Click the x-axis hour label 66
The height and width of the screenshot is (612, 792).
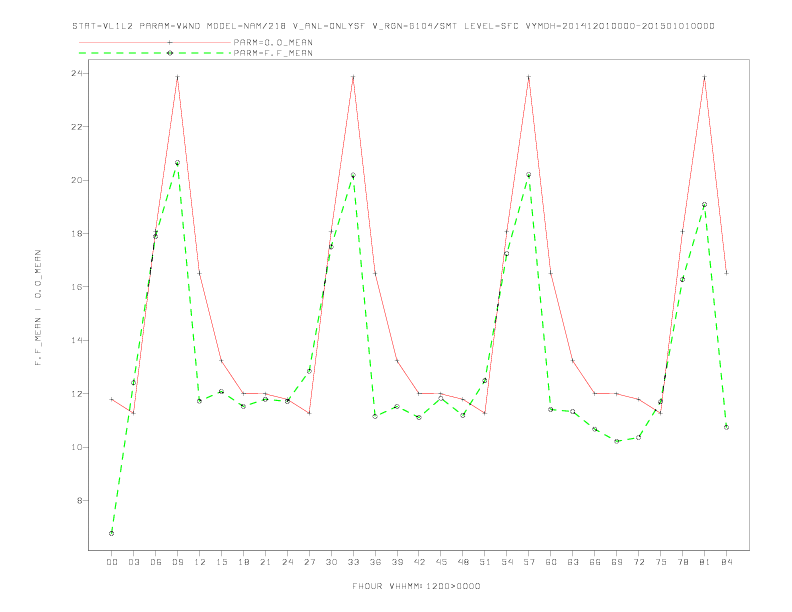click(595, 562)
